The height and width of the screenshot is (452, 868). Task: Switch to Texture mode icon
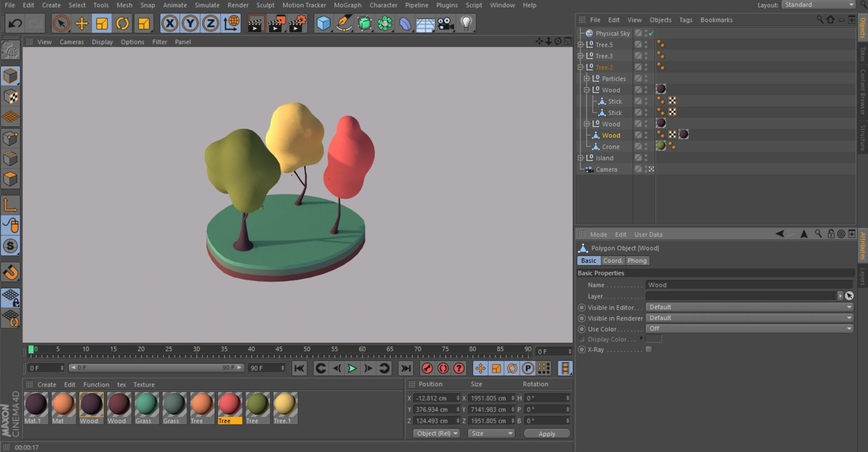pos(10,97)
